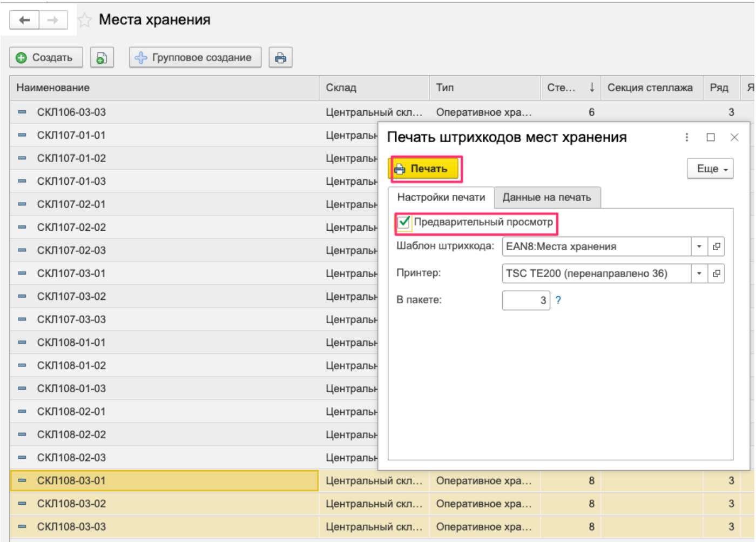Select row СКЛ106-03-03

[164, 112]
